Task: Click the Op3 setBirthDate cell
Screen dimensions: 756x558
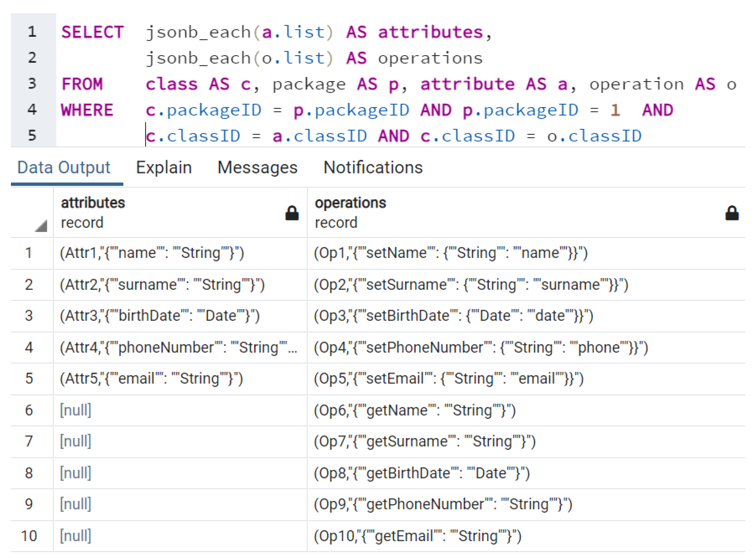Action: (x=453, y=316)
